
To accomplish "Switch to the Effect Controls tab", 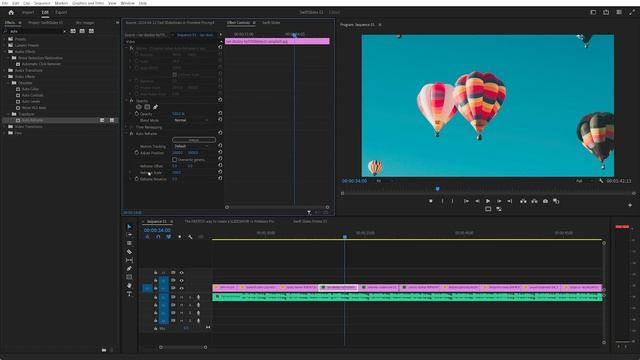I will coord(238,23).
